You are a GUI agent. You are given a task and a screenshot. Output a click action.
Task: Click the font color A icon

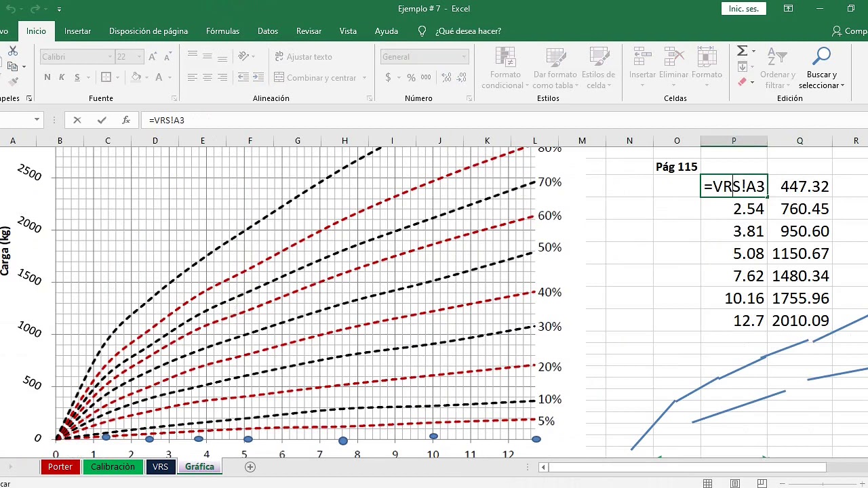(159, 78)
